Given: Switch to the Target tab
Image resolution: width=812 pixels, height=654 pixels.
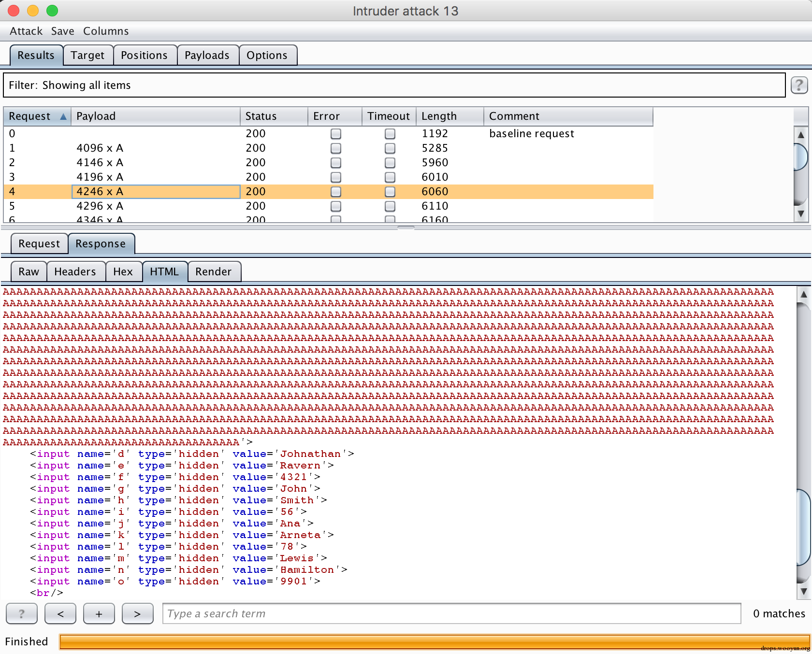Looking at the screenshot, I should point(88,55).
